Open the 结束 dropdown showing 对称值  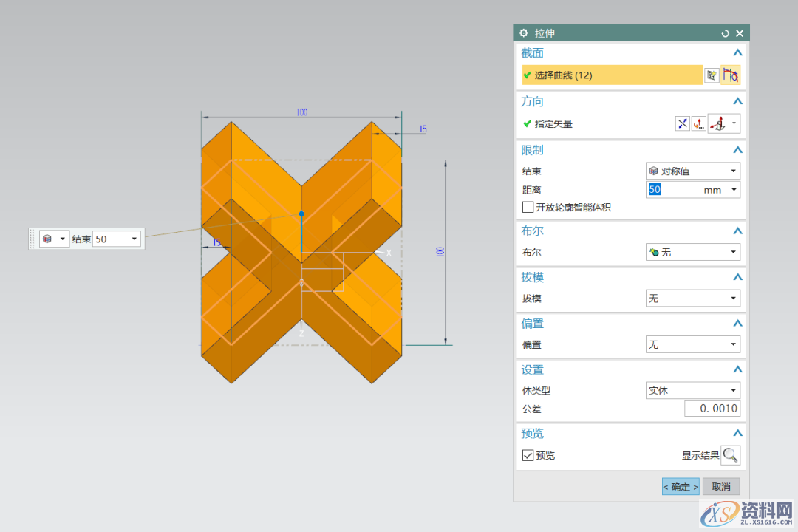[x=692, y=170]
